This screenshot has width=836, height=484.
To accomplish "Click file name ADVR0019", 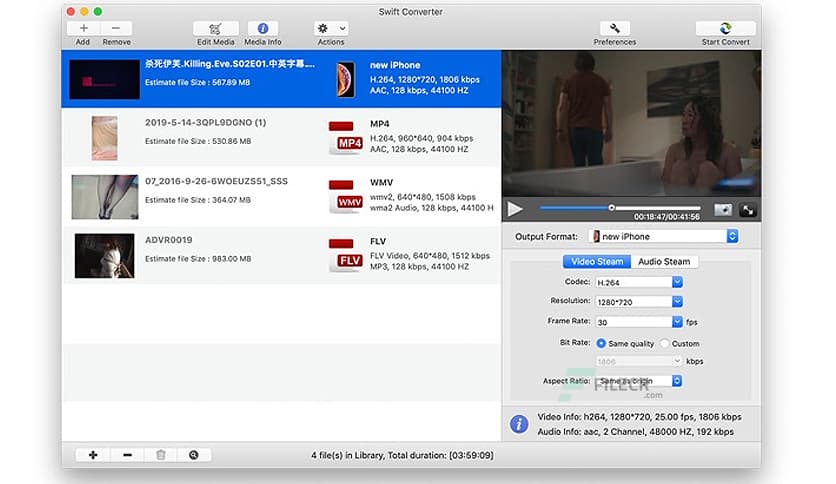I will pos(168,239).
